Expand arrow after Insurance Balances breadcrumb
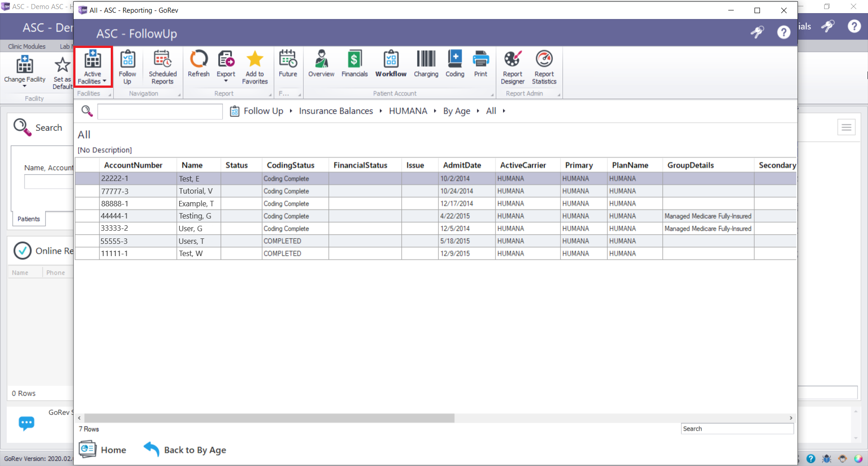 click(x=381, y=111)
